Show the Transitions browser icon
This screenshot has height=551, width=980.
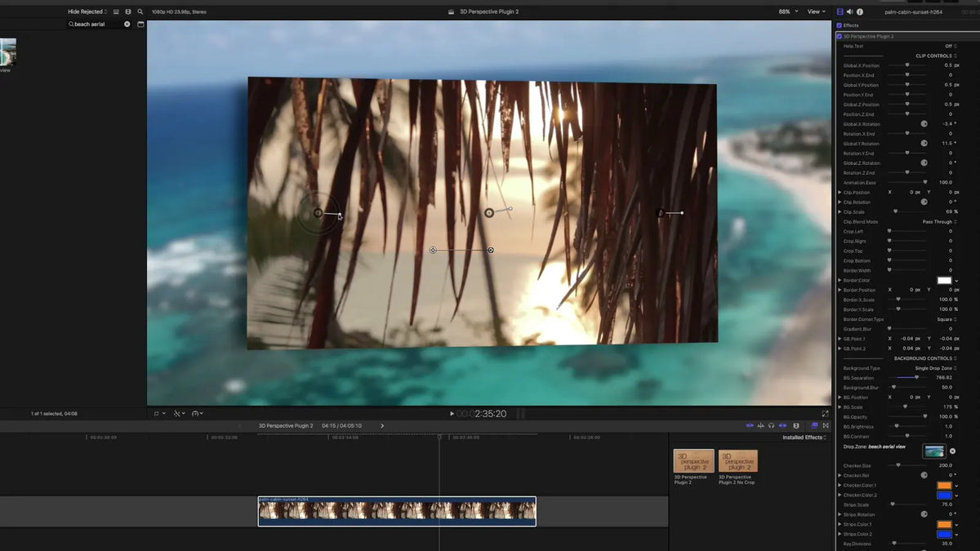826,425
